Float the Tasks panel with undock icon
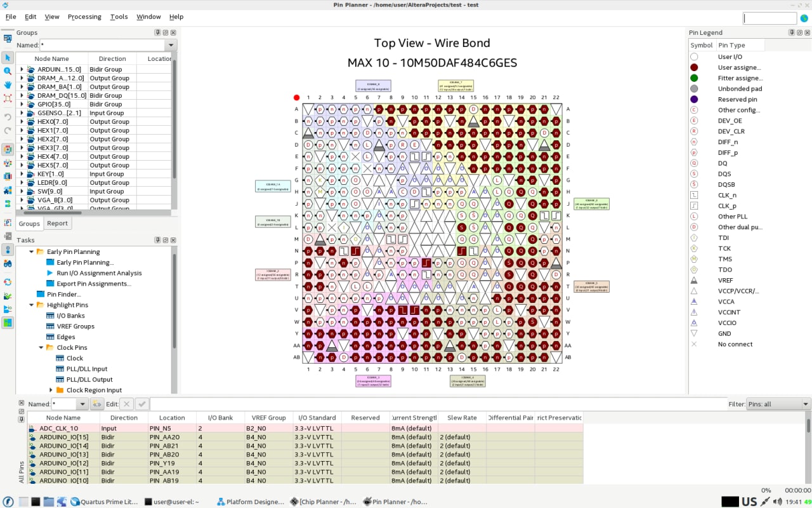 coord(165,240)
